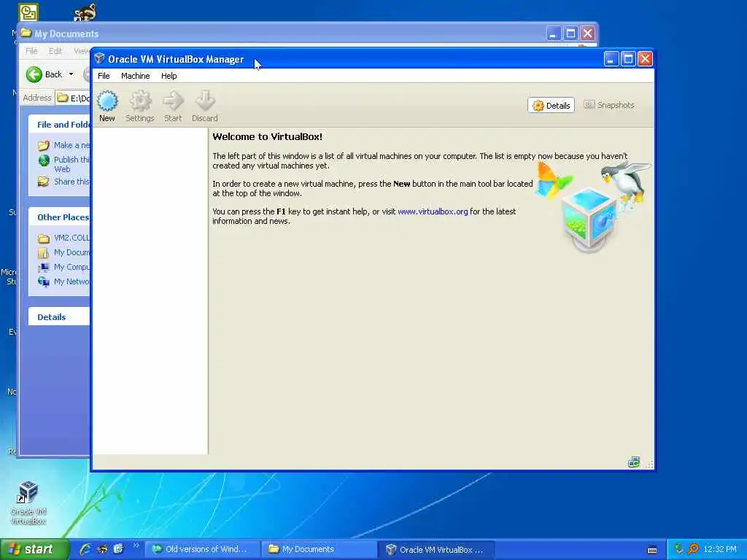Open the top-left desktop icon

tap(28, 12)
